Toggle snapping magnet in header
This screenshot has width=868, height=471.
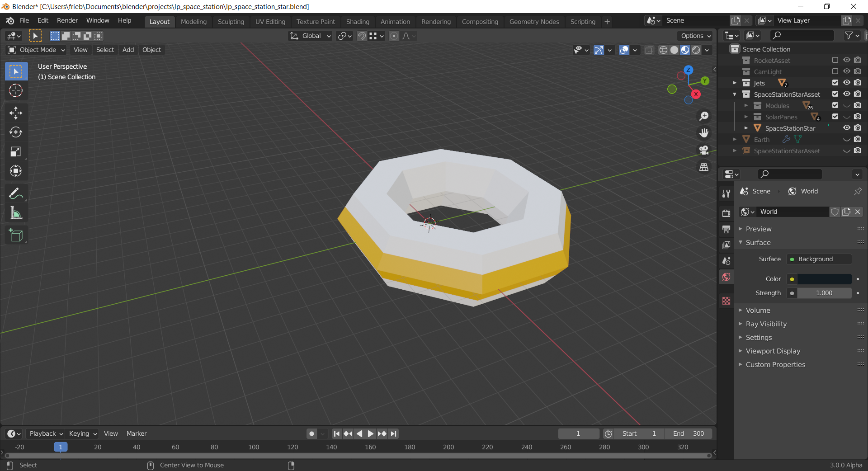tap(362, 36)
